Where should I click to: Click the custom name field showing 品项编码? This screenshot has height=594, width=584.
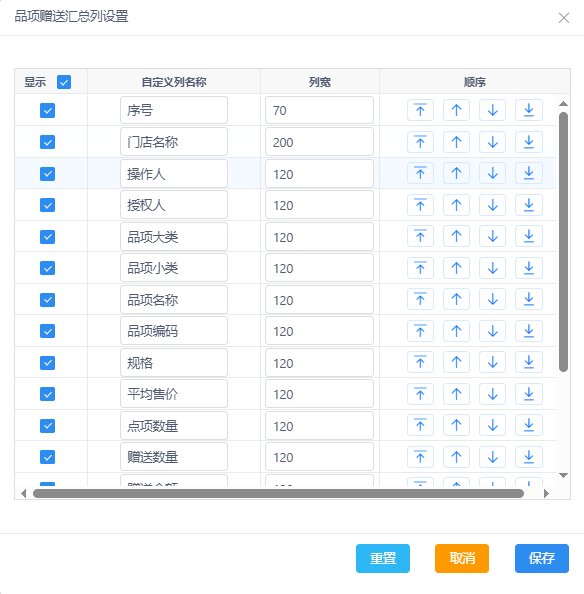coord(174,331)
